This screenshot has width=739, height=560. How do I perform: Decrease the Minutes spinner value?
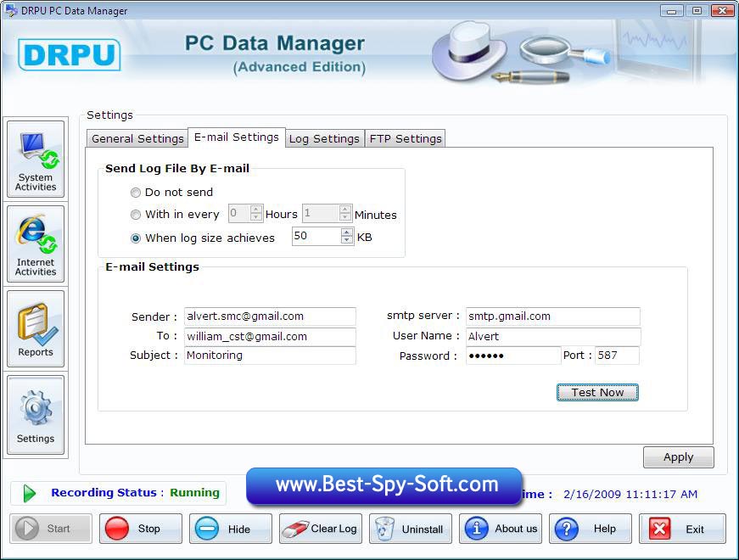[x=345, y=217]
